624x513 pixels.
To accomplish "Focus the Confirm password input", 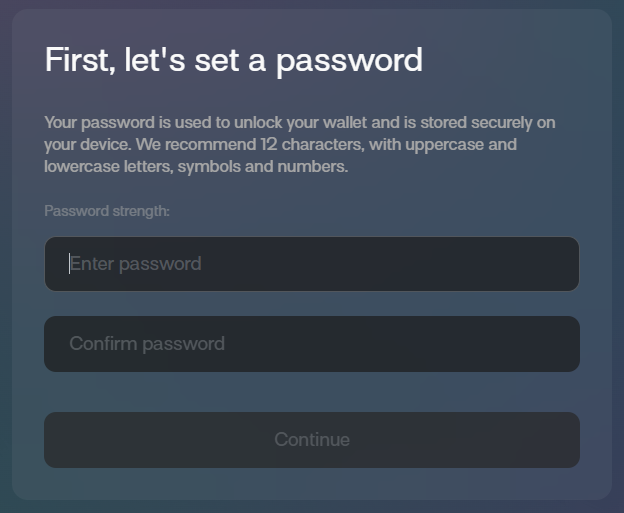I will pyautogui.click(x=311, y=344).
